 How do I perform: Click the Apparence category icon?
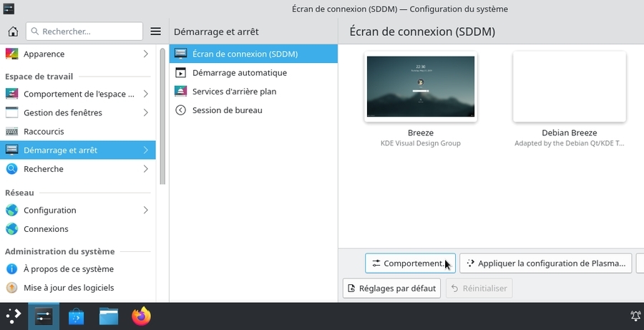[x=12, y=54]
